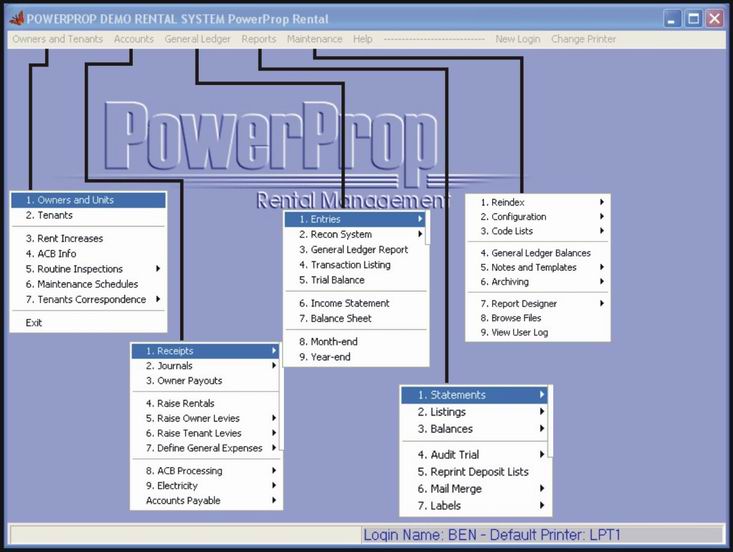Expand 7. Report Designer submenu
733x552 pixels.
pyautogui.click(x=538, y=304)
